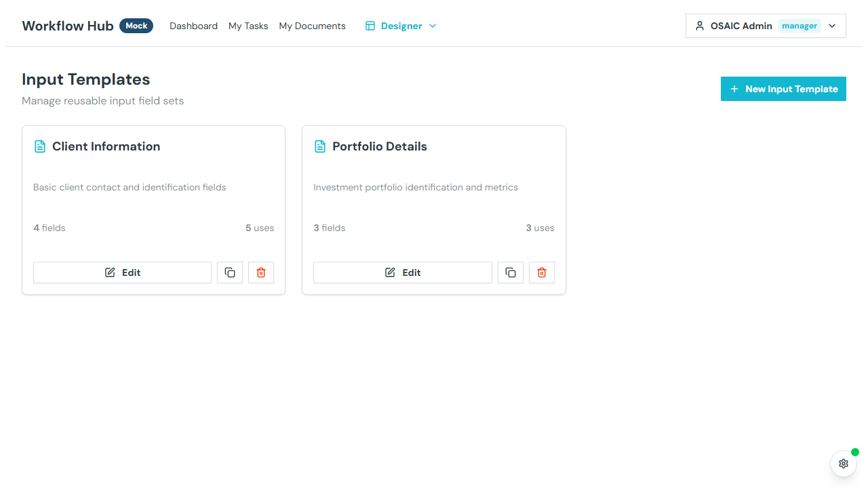Click the duplicate icon on Portfolio Details card

pos(510,272)
